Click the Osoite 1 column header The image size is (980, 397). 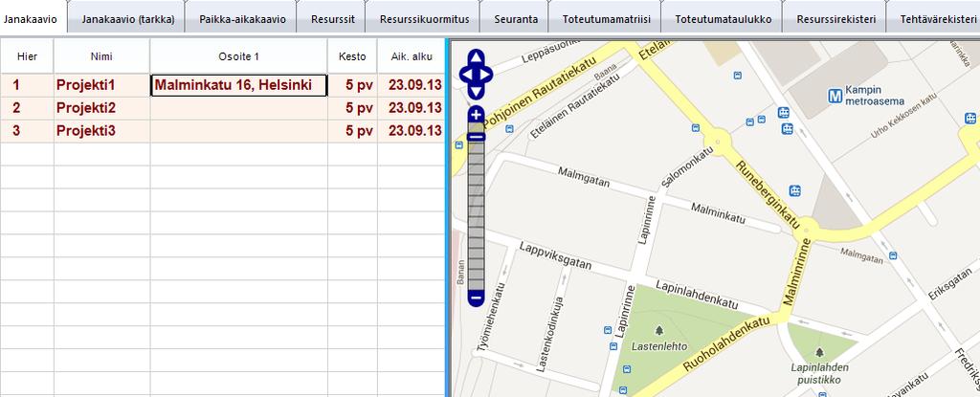(238, 56)
